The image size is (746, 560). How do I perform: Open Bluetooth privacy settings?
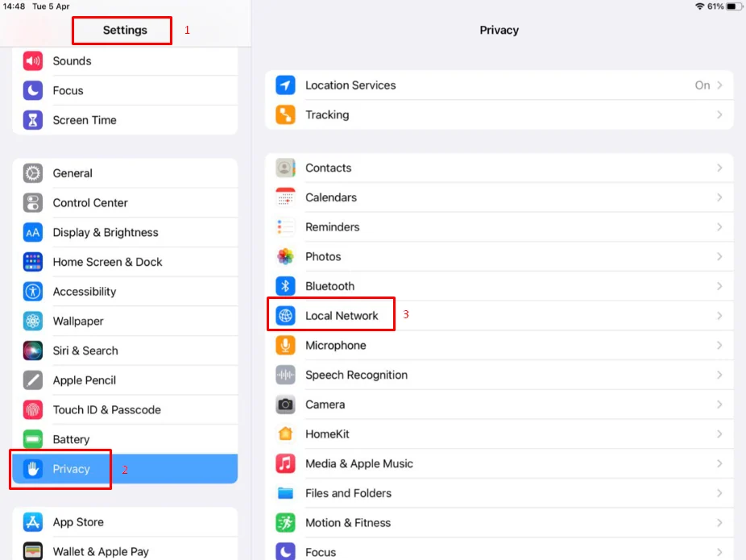pos(499,286)
